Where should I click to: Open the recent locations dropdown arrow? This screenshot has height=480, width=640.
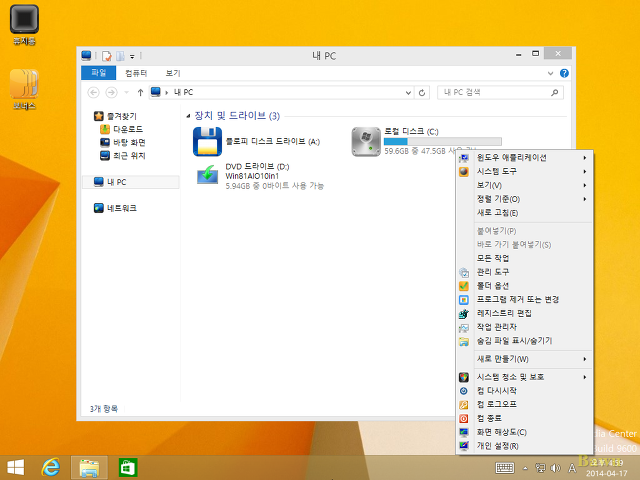tap(127, 93)
